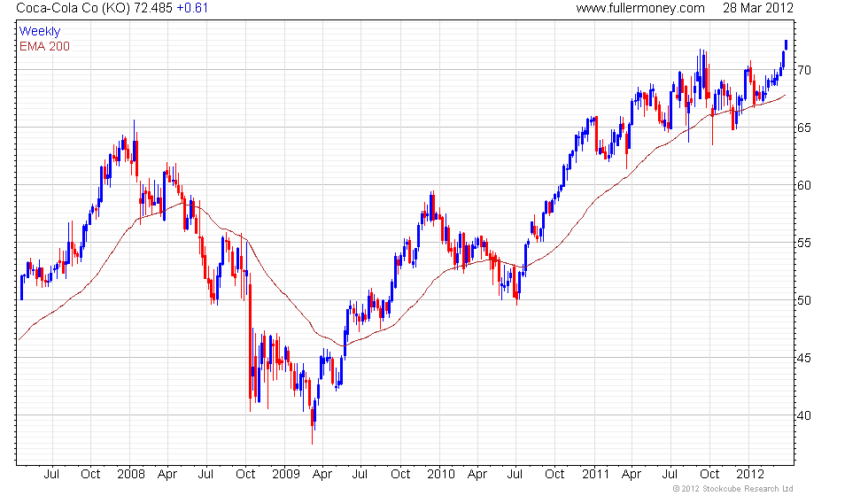
Task: Click the 72.485 price value
Action: coord(152,8)
